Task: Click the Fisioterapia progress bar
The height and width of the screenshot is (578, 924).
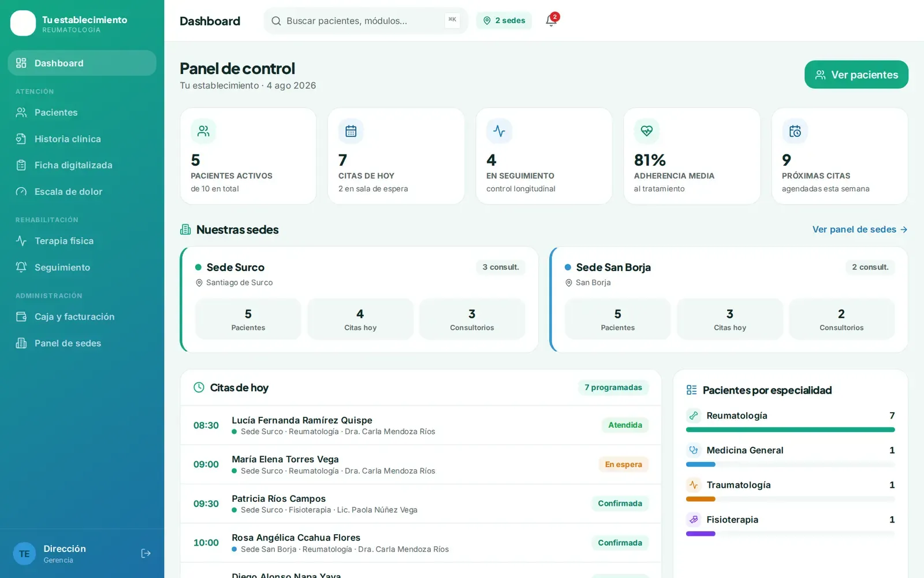Action: coord(791,533)
